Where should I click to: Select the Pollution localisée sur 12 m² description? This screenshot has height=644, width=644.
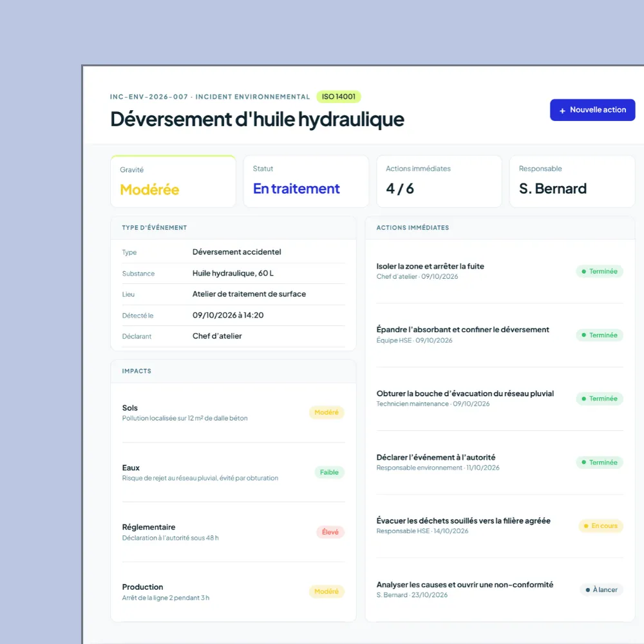point(185,418)
